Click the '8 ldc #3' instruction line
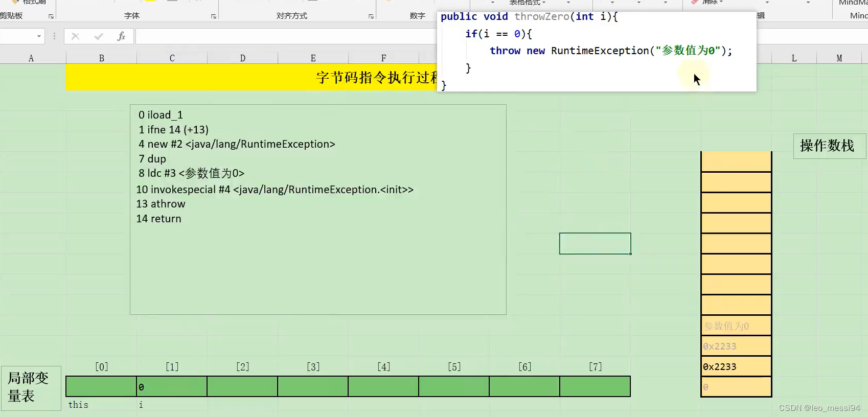 191,173
